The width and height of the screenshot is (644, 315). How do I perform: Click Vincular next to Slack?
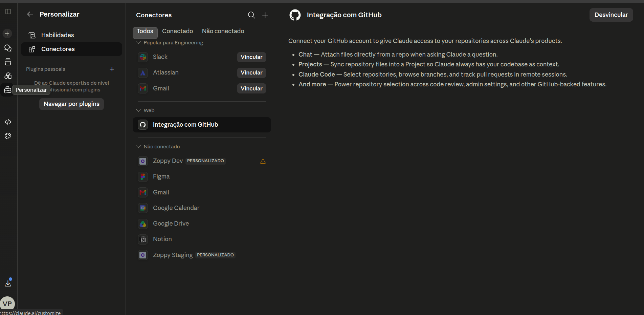coord(251,57)
